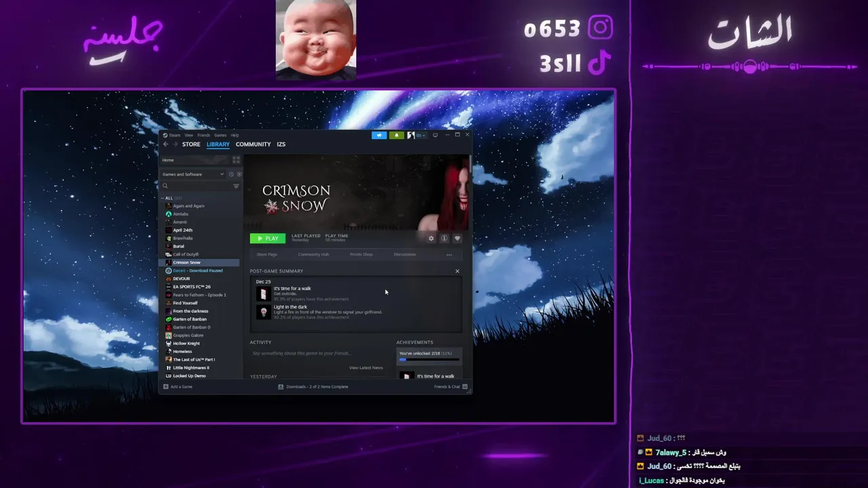The width and height of the screenshot is (868, 488).
Task: Click the Light in the dark achievement icon
Action: (x=263, y=312)
